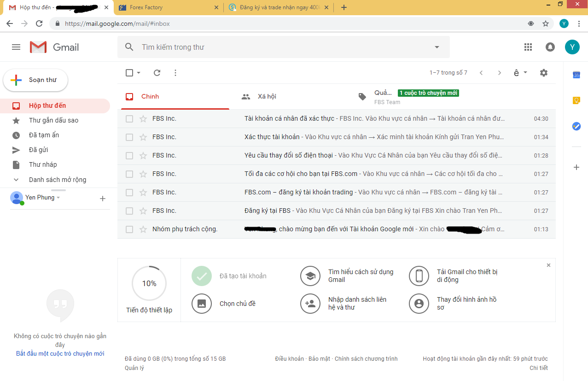
Task: Open Thư gắn dấu sao folder
Action: [x=55, y=120]
